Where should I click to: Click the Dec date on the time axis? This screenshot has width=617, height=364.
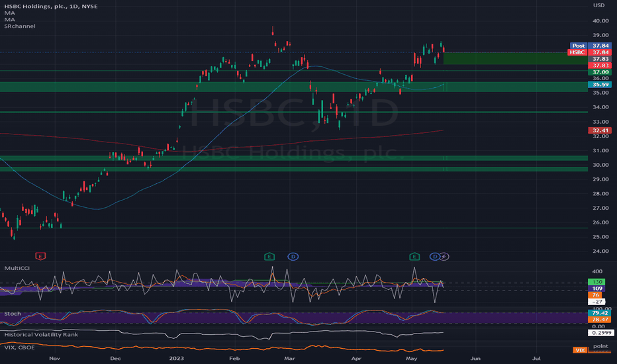(x=115, y=359)
